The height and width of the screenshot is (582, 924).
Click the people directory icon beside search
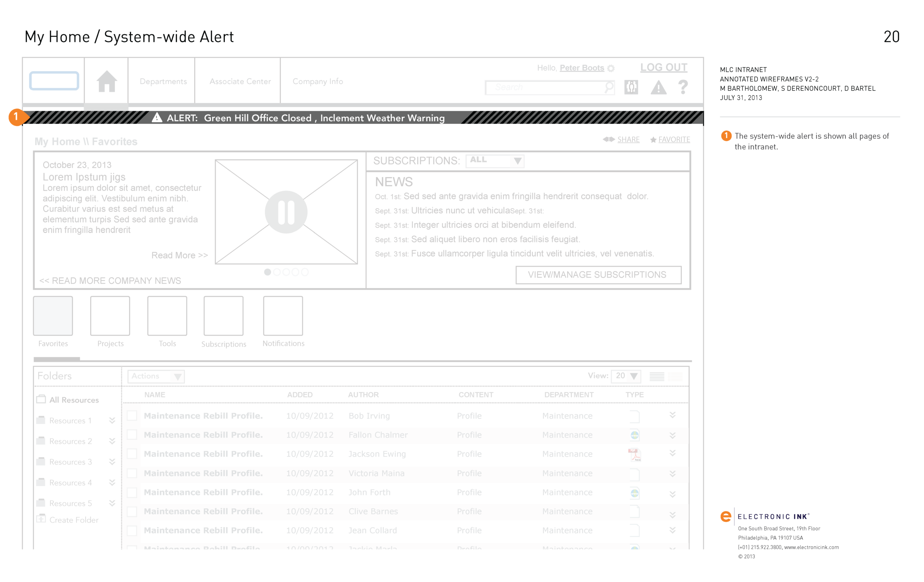(x=631, y=87)
